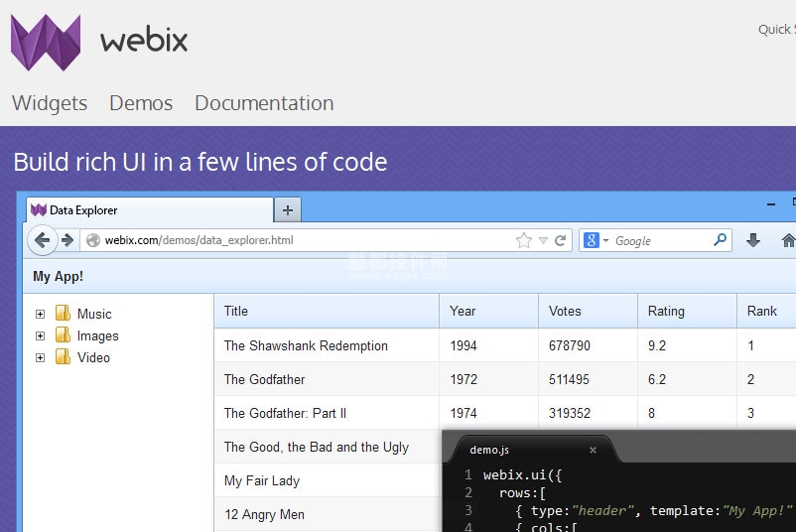Click the Music folder icon
The width and height of the screenshot is (796, 532).
click(x=63, y=313)
